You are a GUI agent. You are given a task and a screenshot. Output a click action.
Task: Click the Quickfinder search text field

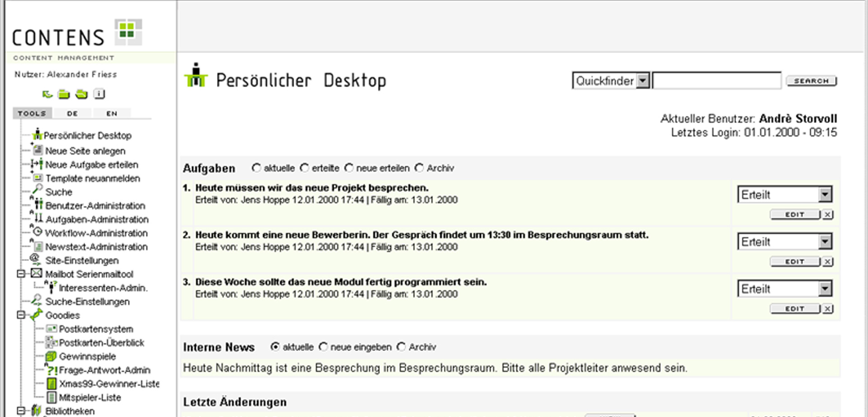[x=717, y=81]
